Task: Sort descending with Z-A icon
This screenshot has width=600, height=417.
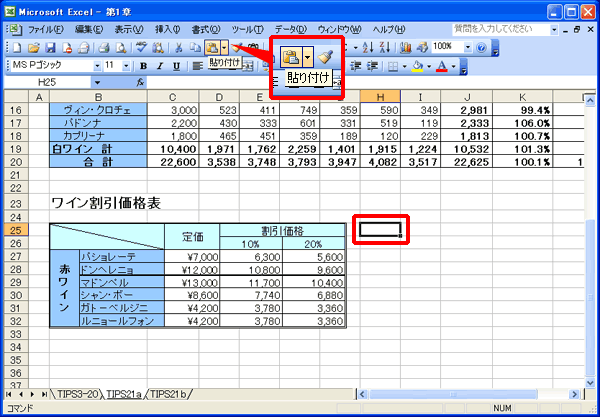Action: (385, 47)
